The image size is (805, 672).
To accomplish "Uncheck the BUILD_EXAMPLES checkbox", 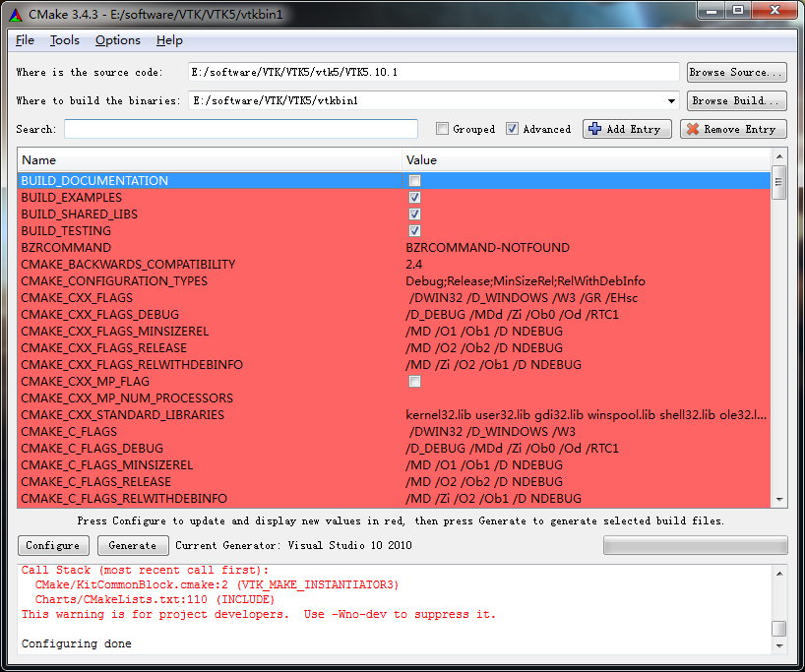I will point(414,198).
